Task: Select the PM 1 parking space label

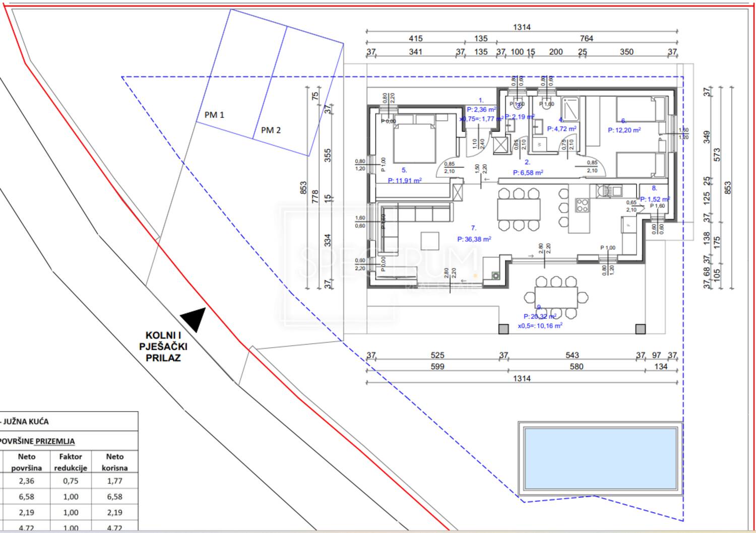Action: (x=214, y=115)
